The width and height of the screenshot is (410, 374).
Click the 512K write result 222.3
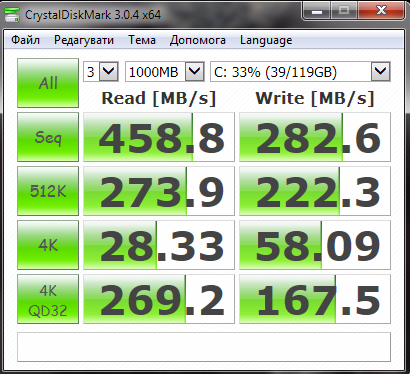pyautogui.click(x=315, y=191)
